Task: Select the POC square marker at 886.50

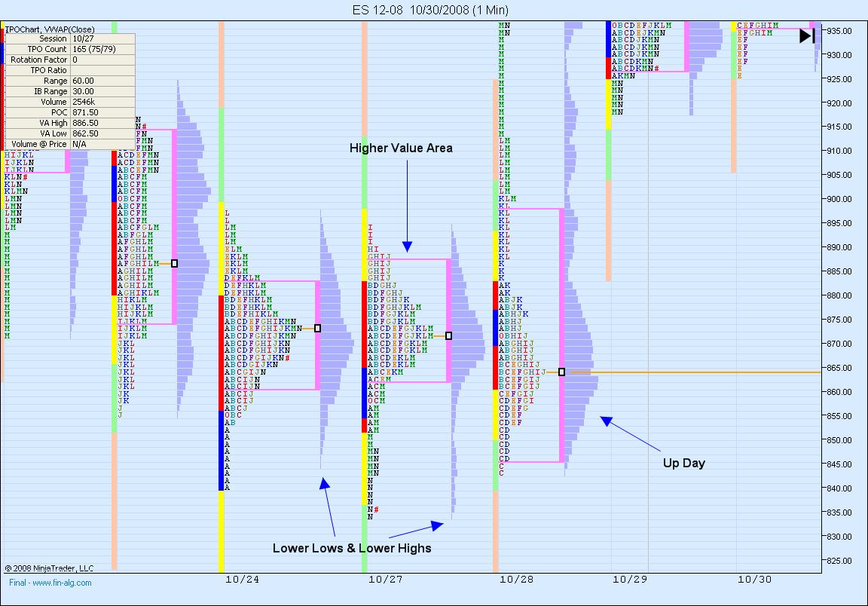Action: click(174, 264)
